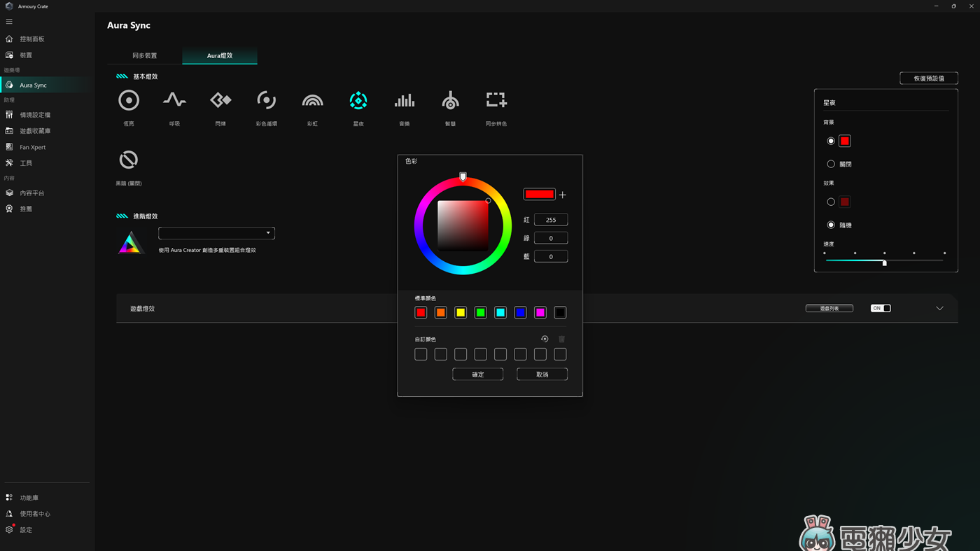Select the 效果 fixed color radio button
Image resolution: width=980 pixels, height=551 pixels.
(x=831, y=202)
